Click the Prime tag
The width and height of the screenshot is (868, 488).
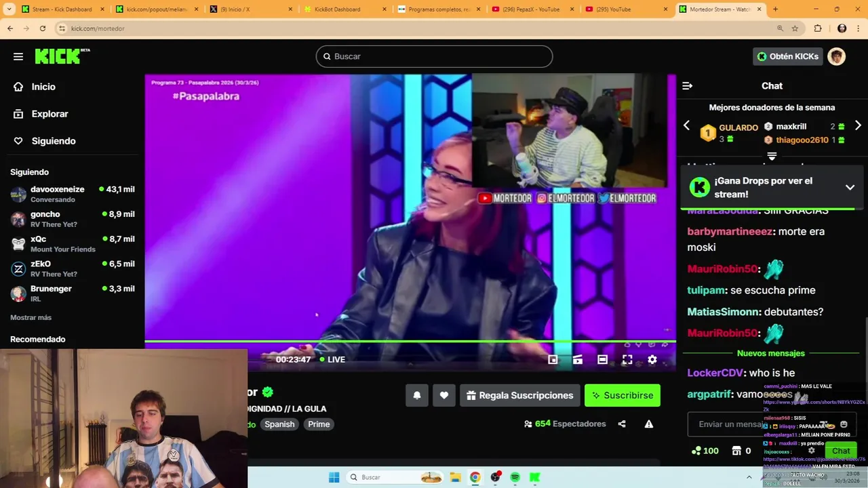coord(319,424)
